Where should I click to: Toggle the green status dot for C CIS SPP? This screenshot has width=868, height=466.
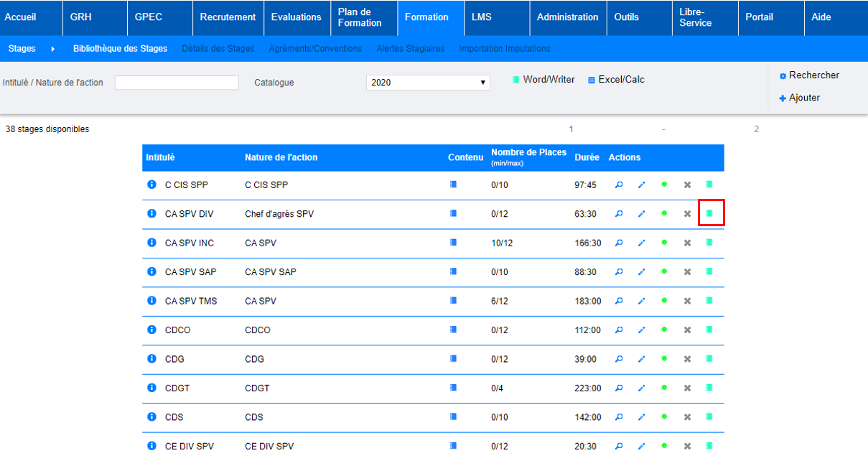point(664,185)
